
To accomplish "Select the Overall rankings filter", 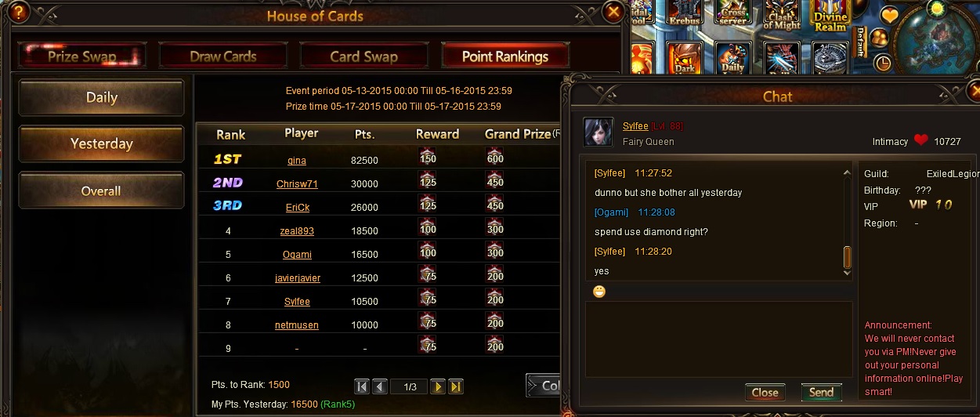I will click(101, 190).
